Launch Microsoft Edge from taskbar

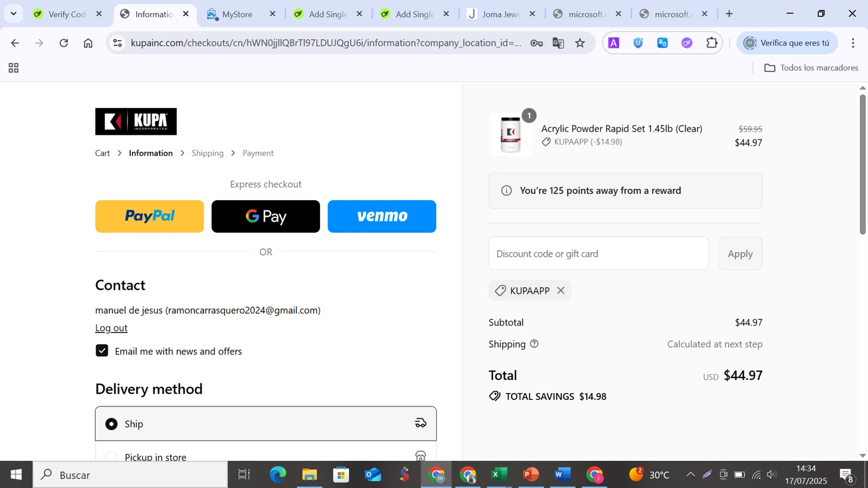[278, 475]
